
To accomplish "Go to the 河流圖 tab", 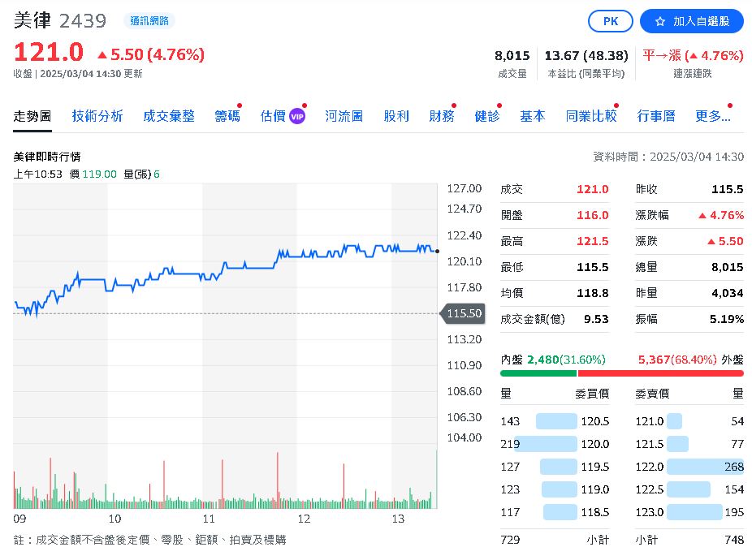I will [344, 116].
